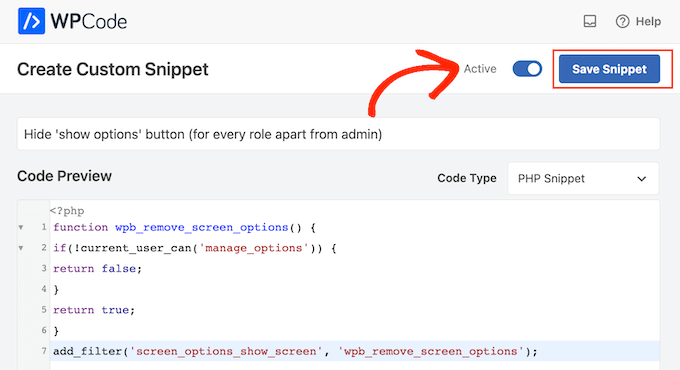Collapse code fold arrow on line 1
This screenshot has width=680, height=370.
click(x=21, y=227)
